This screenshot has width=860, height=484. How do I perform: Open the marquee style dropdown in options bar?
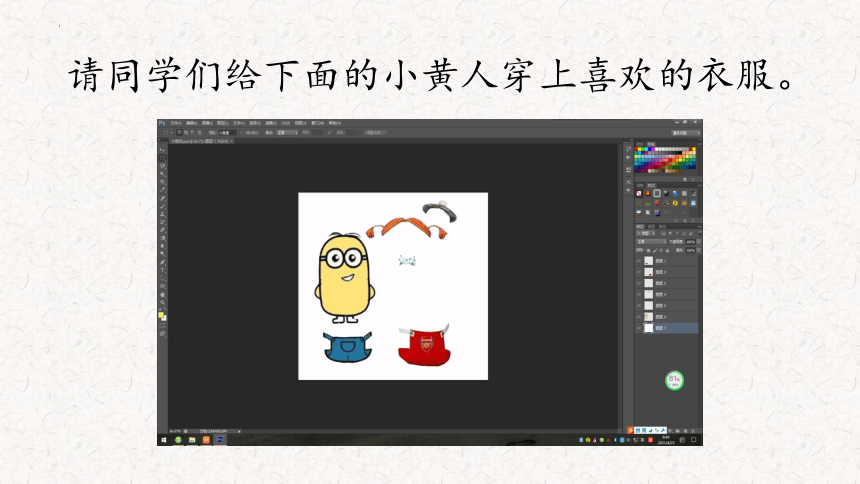287,133
